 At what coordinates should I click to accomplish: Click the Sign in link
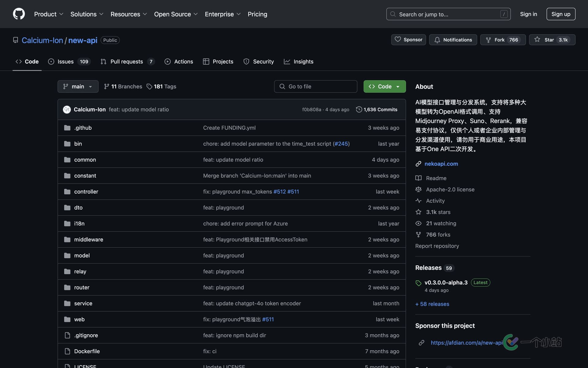pos(528,14)
